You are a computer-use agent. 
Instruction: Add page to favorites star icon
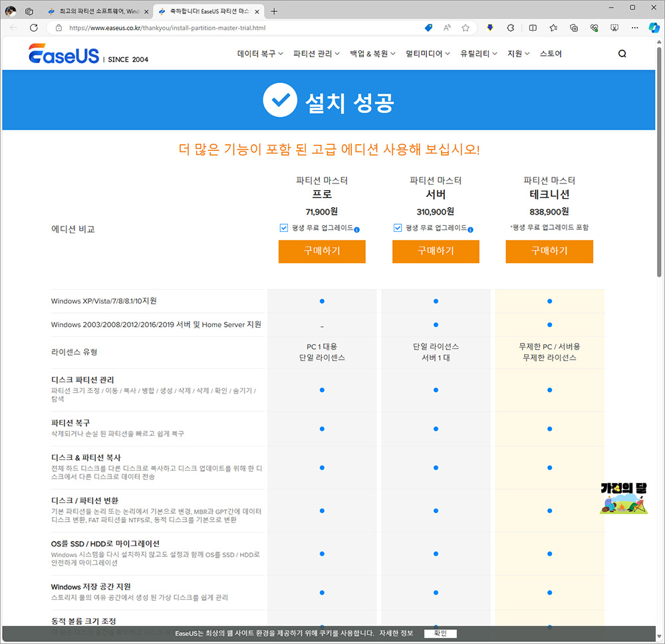tap(465, 27)
